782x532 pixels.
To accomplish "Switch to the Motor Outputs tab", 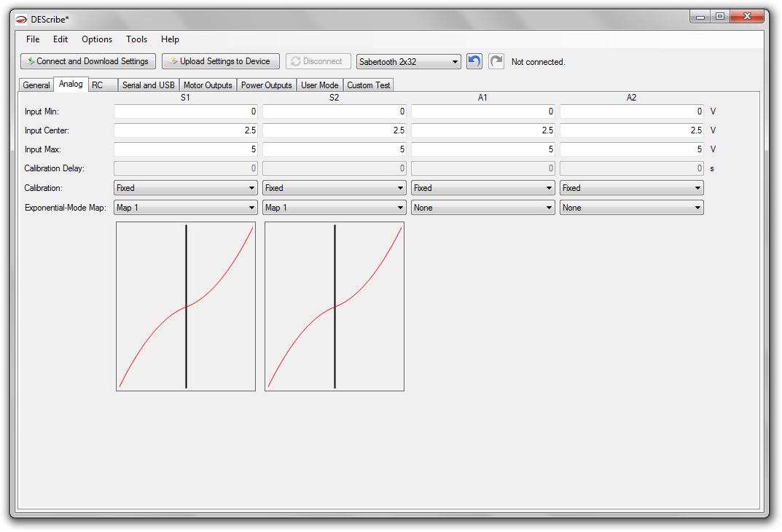I will [208, 85].
